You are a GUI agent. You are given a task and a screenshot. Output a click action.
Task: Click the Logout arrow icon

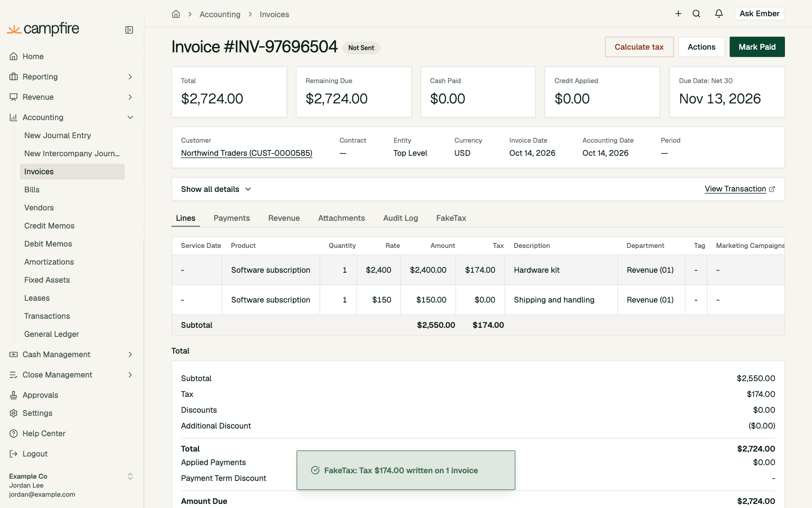pos(14,454)
